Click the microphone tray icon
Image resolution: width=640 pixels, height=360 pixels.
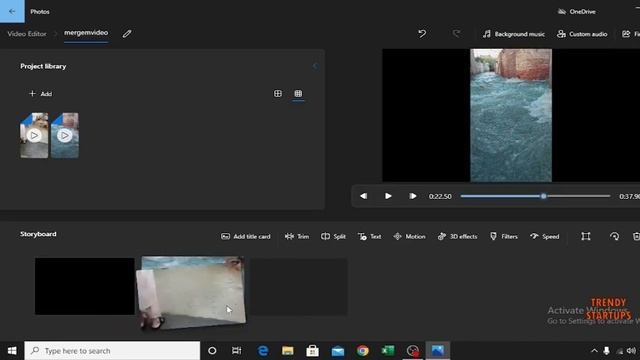click(607, 351)
